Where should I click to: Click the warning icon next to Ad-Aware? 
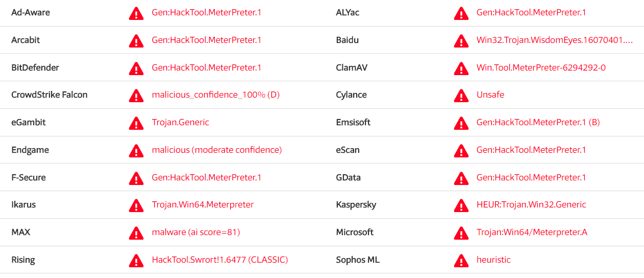(136, 13)
